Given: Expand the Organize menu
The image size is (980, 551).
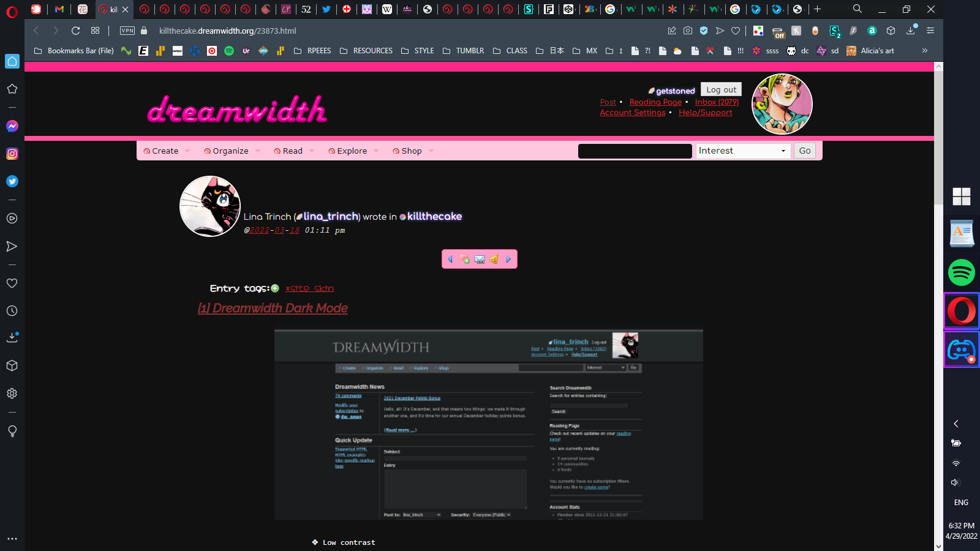Looking at the screenshot, I should pos(232,151).
